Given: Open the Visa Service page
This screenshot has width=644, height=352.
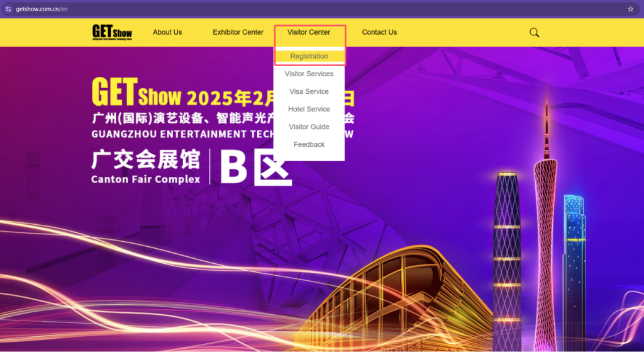Looking at the screenshot, I should (x=309, y=91).
